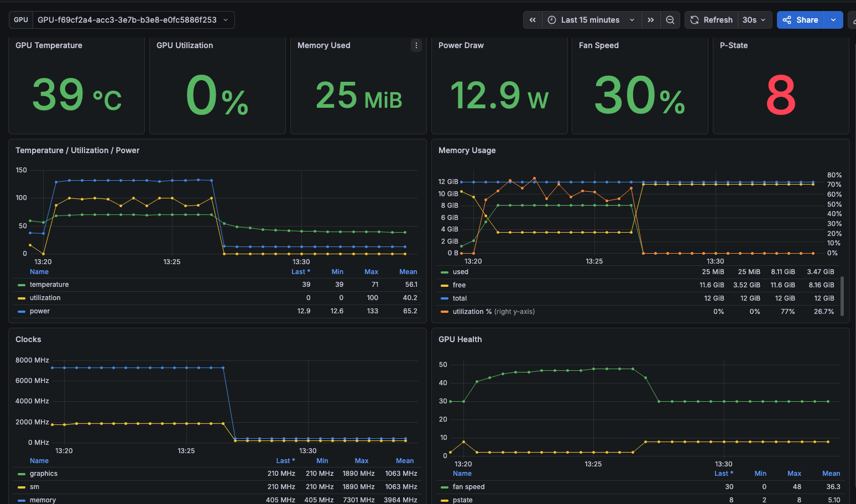Expand the Share button dropdown arrow
856x504 pixels.
pyautogui.click(x=833, y=20)
